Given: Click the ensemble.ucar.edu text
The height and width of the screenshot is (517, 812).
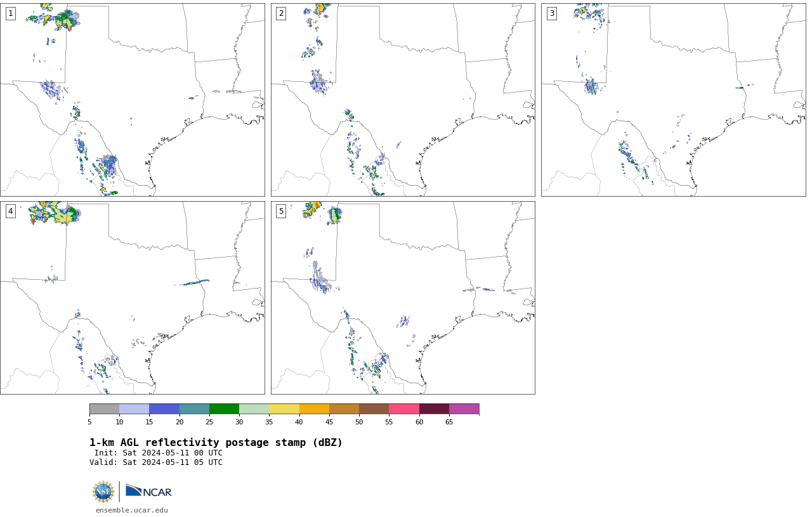Looking at the screenshot, I should pyautogui.click(x=132, y=510).
